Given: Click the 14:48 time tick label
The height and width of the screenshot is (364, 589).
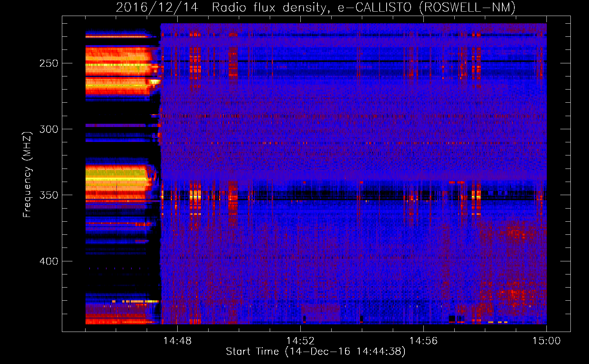Looking at the screenshot, I should (177, 341).
